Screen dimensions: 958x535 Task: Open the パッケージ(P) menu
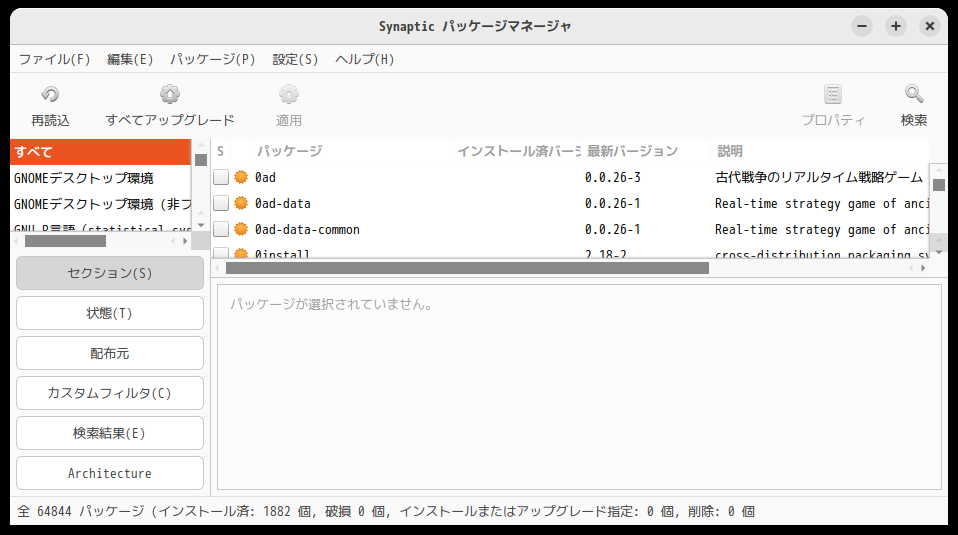213,59
